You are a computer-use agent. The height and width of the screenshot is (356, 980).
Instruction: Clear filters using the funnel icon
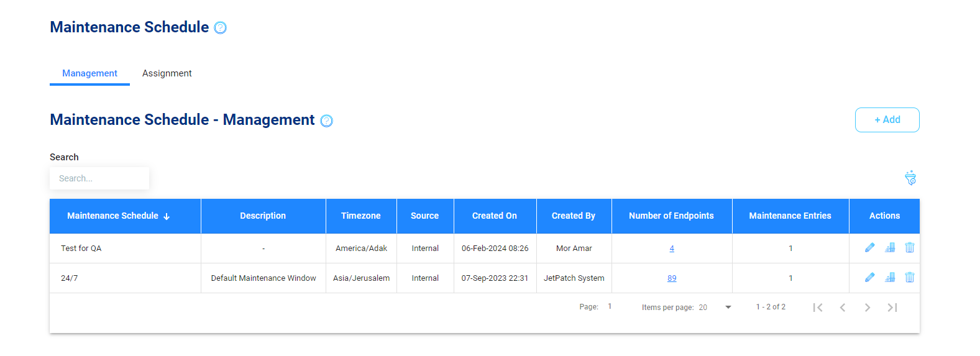click(910, 178)
